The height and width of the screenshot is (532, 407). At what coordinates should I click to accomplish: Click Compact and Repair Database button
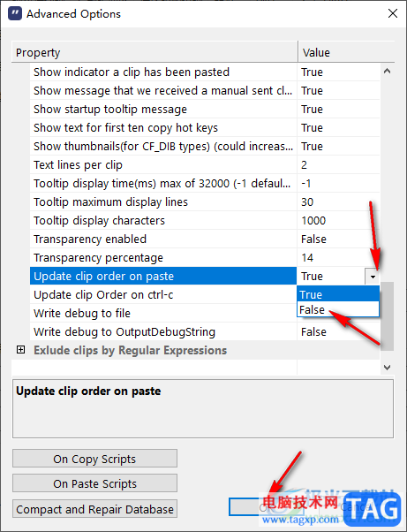(94, 509)
